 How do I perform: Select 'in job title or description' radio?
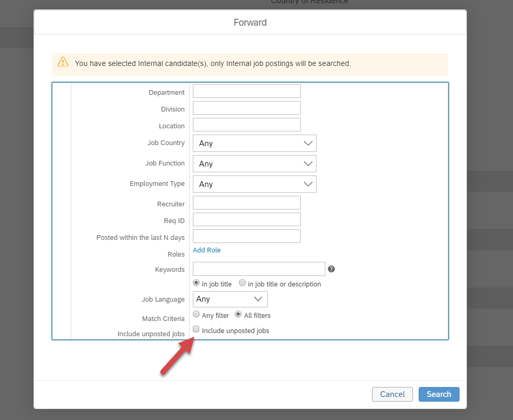[242, 283]
